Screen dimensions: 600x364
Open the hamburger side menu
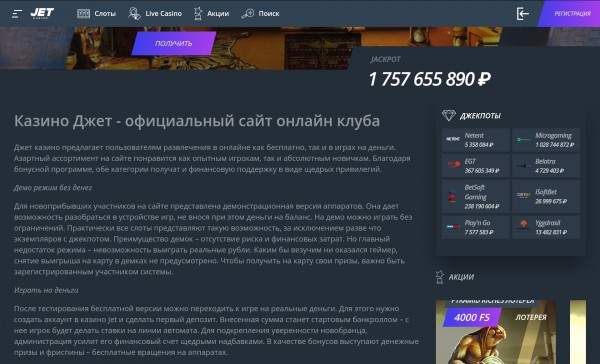pyautogui.click(x=17, y=14)
